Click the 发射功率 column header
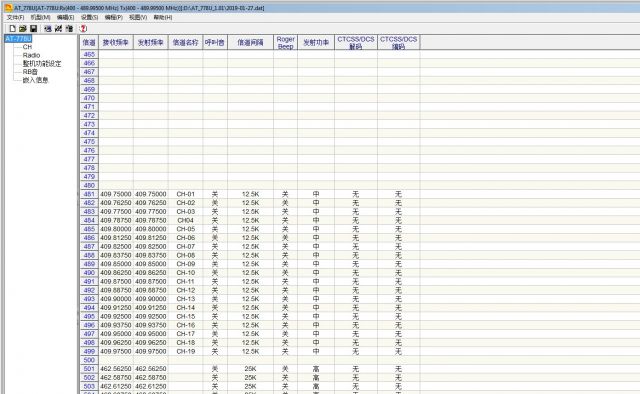This screenshot has width=640, height=394. coord(316,42)
